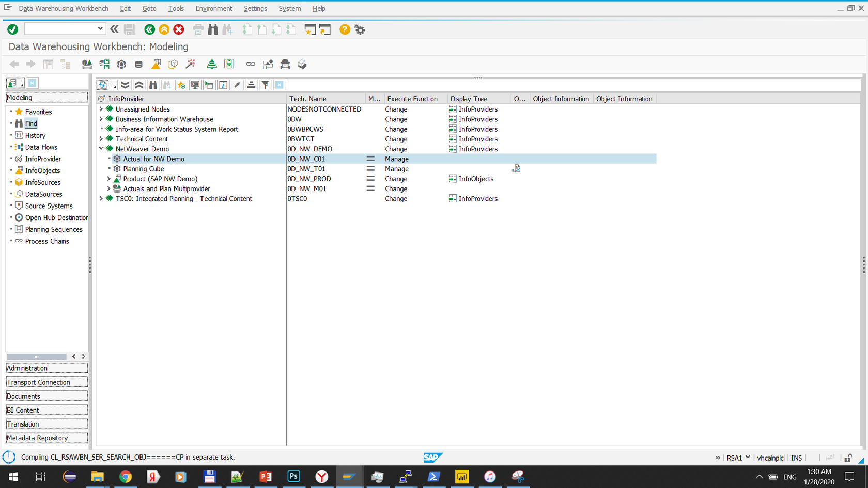The image size is (868, 488).
Task: Click the left pane horizontal scrollbar
Action: point(36,357)
